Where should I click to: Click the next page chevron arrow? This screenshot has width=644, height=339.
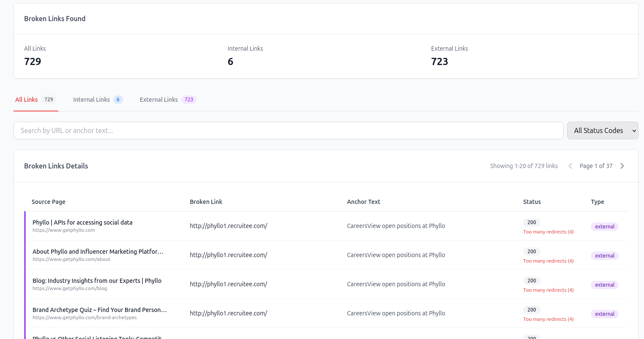[x=622, y=165]
